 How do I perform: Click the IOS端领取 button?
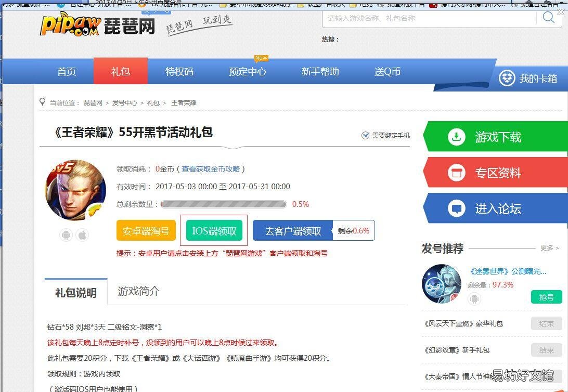(214, 230)
